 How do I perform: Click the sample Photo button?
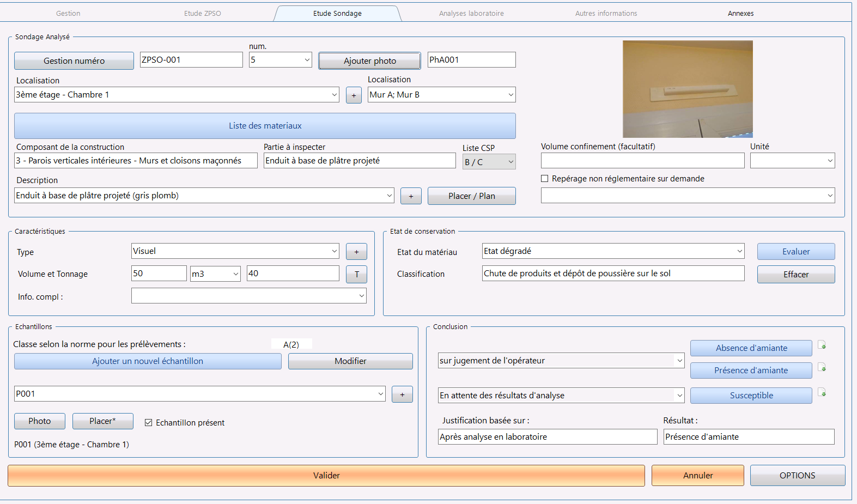click(40, 421)
